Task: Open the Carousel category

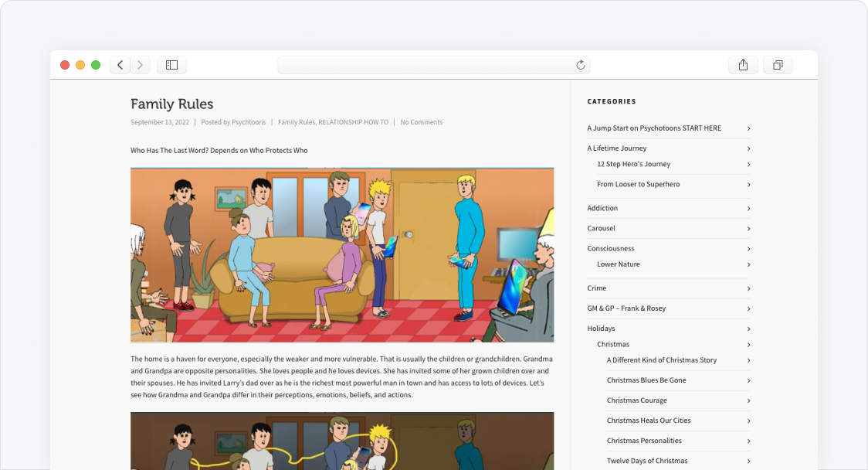Action: coord(601,229)
